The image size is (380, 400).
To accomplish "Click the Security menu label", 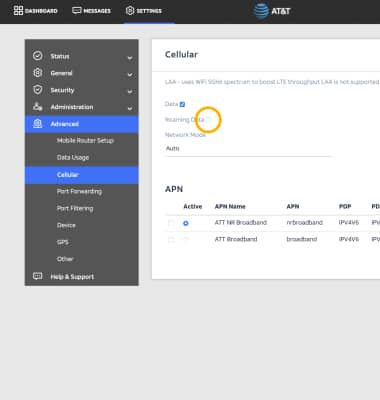I will tap(62, 90).
